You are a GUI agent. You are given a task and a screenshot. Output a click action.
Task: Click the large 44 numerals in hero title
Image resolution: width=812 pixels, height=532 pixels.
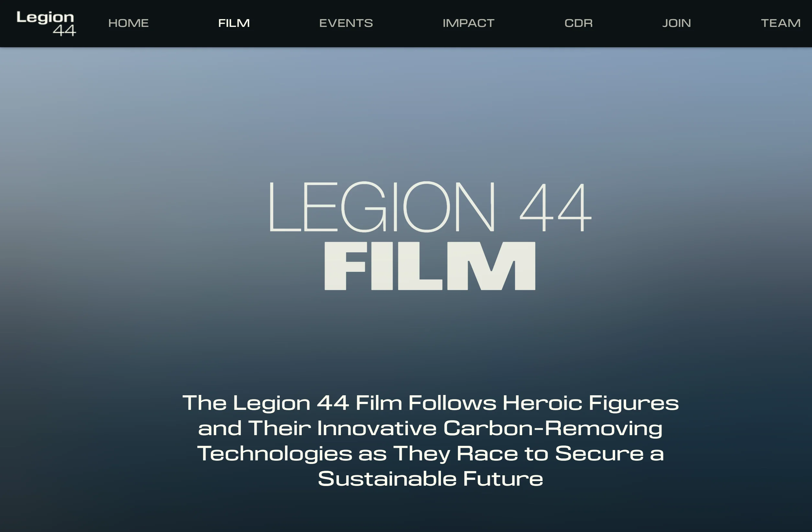[x=556, y=207]
